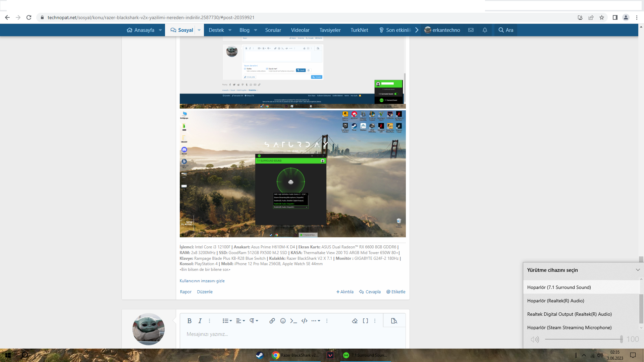Click the remove formatting eraser icon
Image resolution: width=644 pixels, height=362 pixels.
(355, 321)
